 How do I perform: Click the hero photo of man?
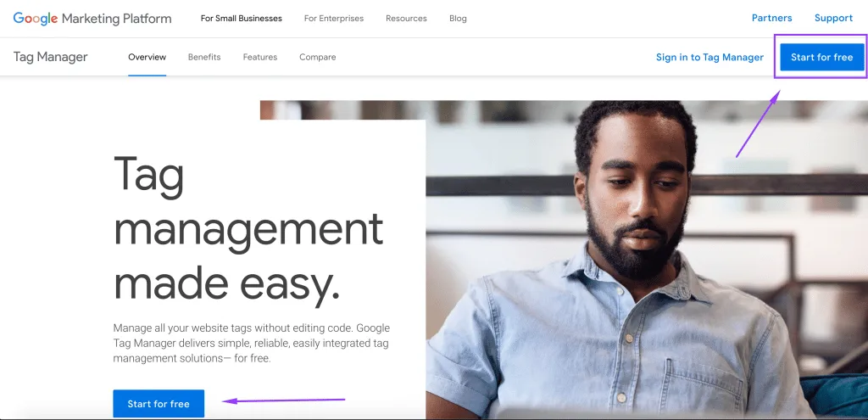[647, 260]
